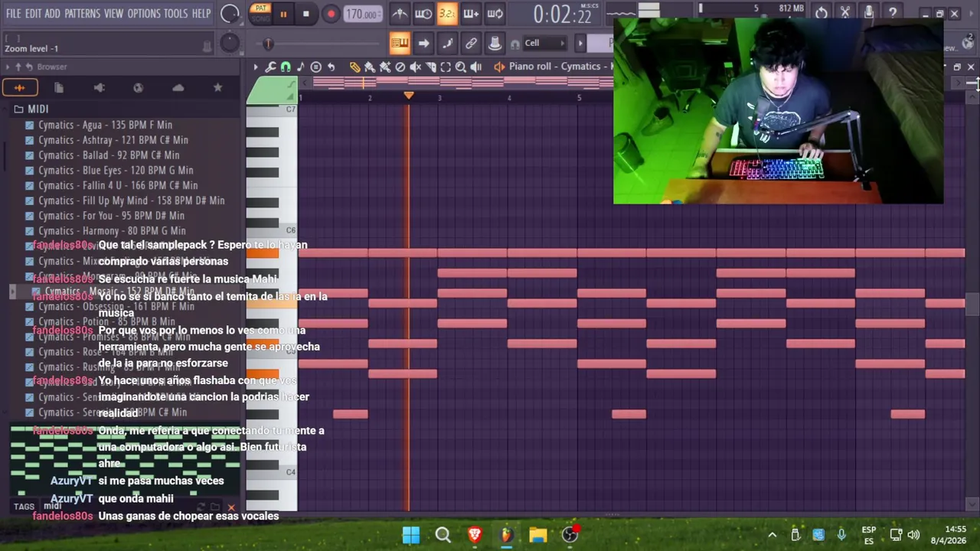
Task: Open the FILE menu
Action: (x=13, y=14)
